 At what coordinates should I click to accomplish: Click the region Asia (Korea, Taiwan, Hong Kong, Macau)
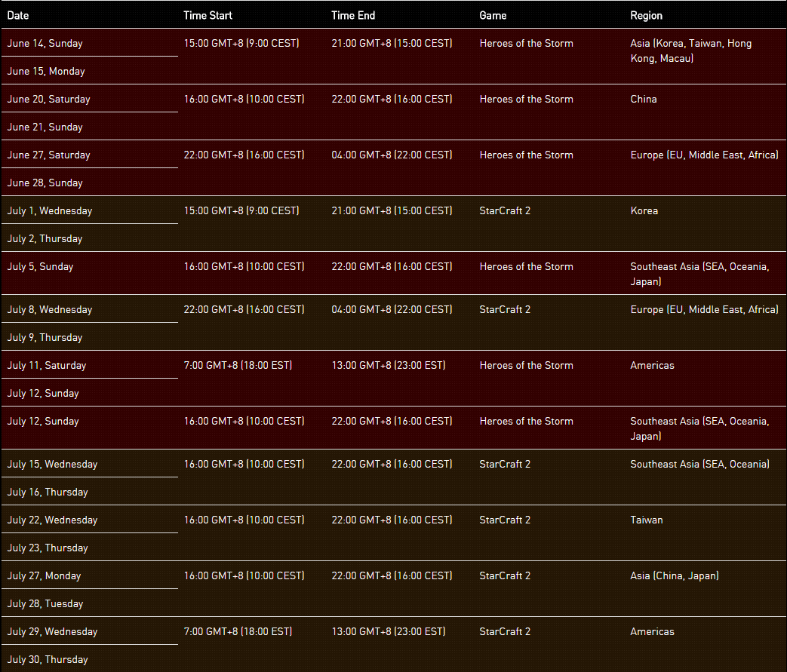690,51
